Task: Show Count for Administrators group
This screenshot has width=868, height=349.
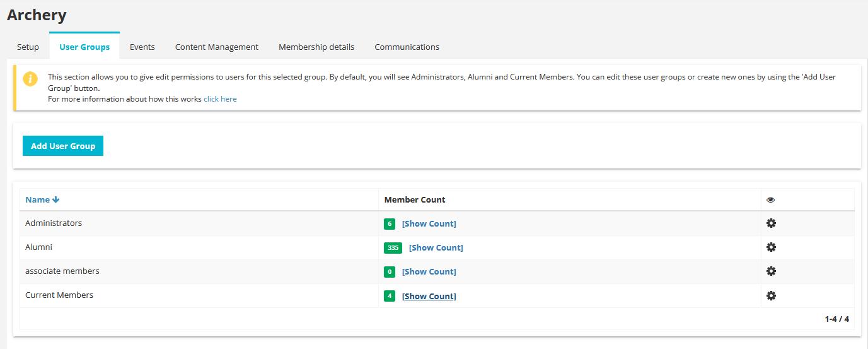Action: pyautogui.click(x=429, y=224)
